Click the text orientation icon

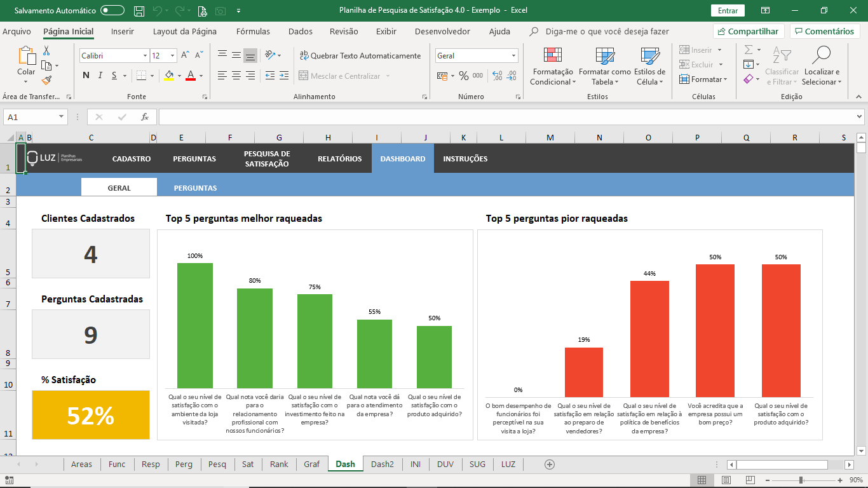tap(270, 56)
